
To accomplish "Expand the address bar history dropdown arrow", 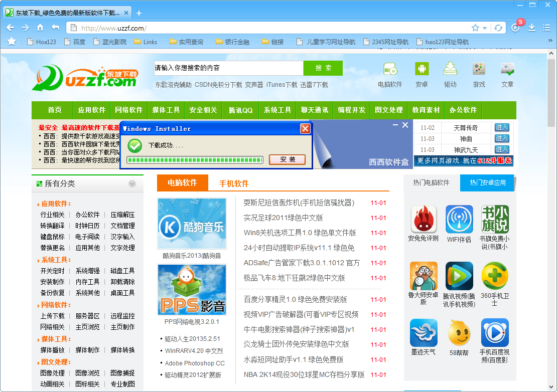I will pos(485,28).
